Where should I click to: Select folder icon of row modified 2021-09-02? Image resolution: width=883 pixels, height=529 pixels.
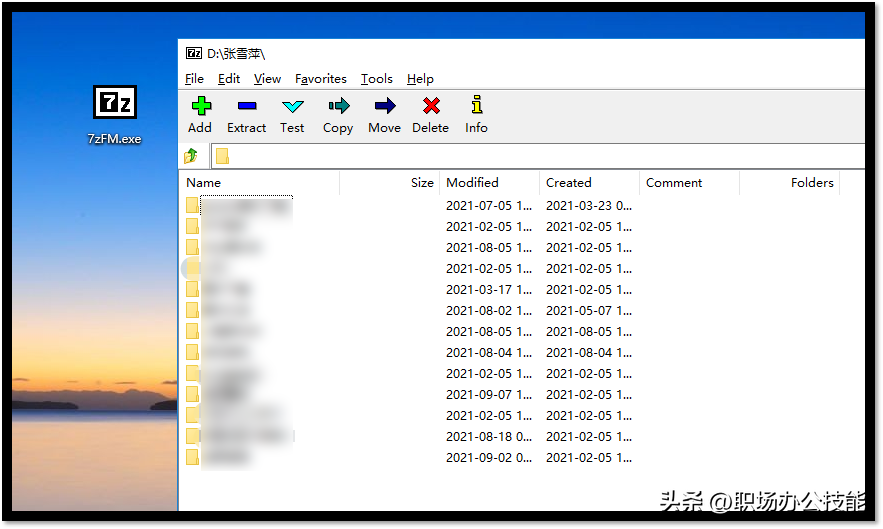pyautogui.click(x=192, y=457)
